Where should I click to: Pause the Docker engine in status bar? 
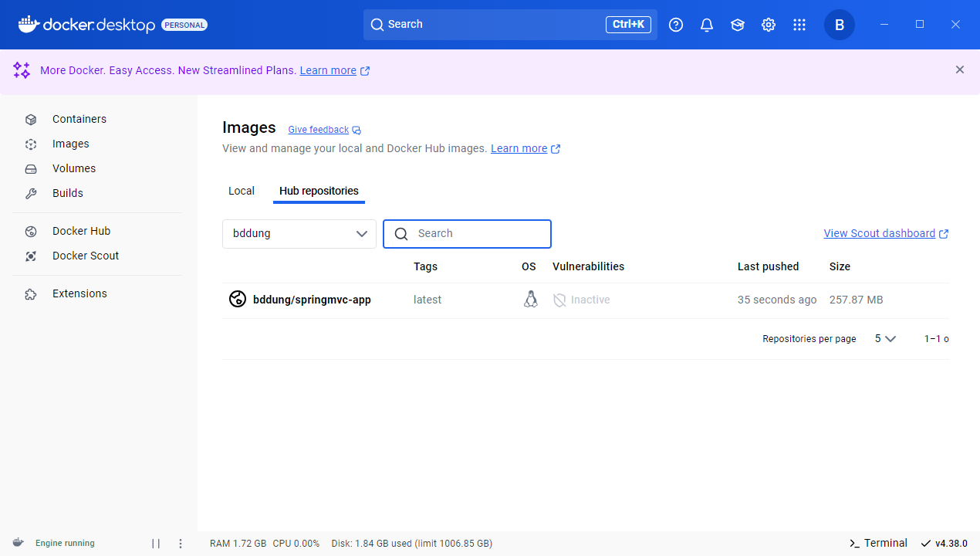click(x=156, y=543)
